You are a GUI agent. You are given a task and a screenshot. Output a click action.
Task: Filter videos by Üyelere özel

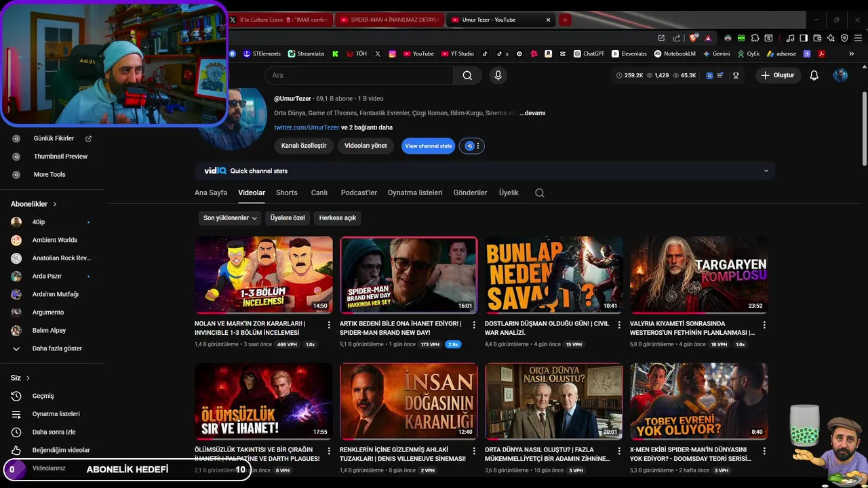[288, 218]
